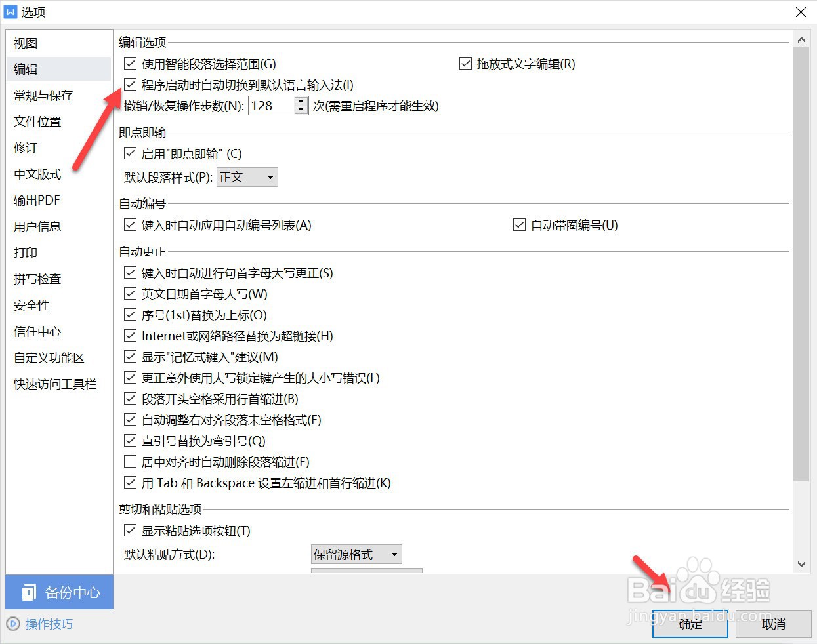Select the 安全性 category in sidebar

[x=31, y=305]
